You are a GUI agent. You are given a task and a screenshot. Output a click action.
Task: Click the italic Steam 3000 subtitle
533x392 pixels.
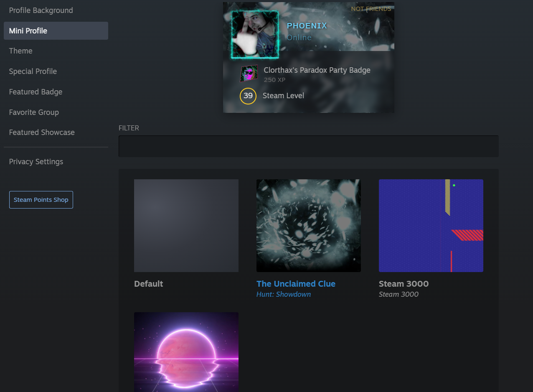pyautogui.click(x=398, y=294)
